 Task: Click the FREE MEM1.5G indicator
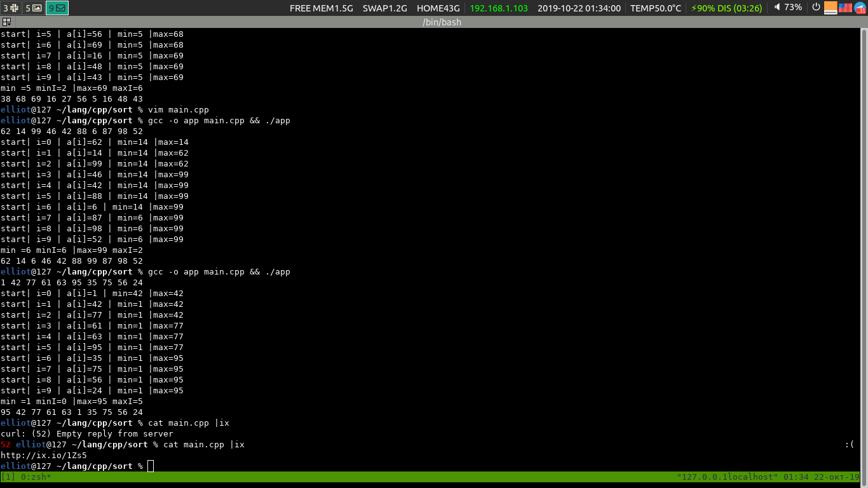coord(321,8)
